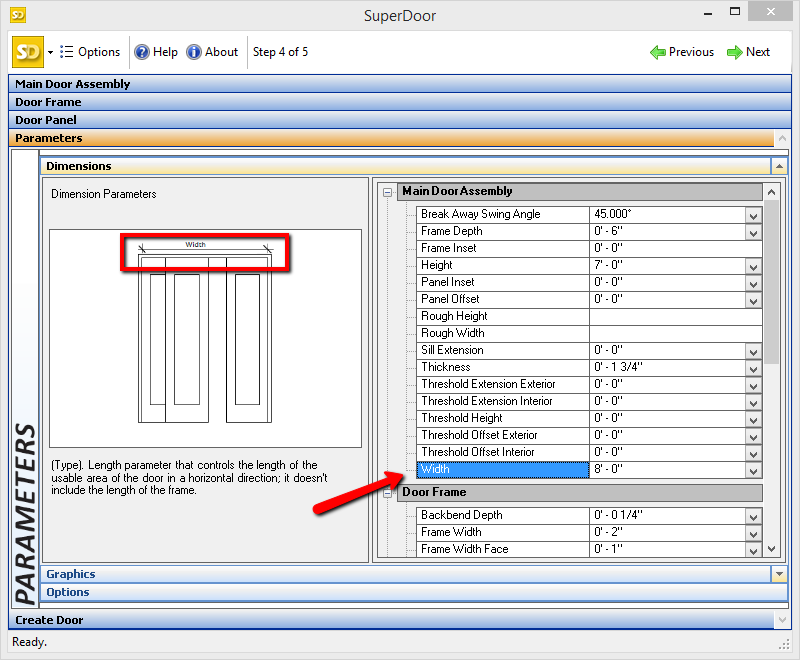Click the Rough Width empty value cell
Image resolution: width=800 pixels, height=660 pixels.
[676, 333]
